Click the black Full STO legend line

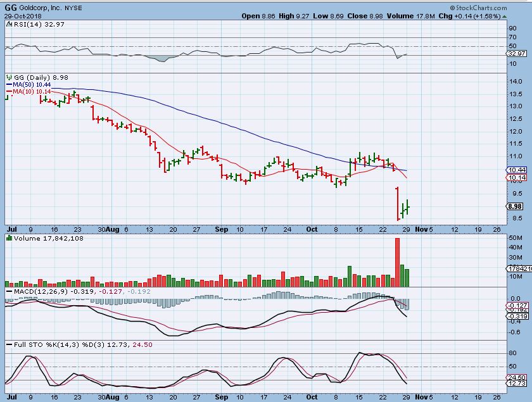point(9,344)
